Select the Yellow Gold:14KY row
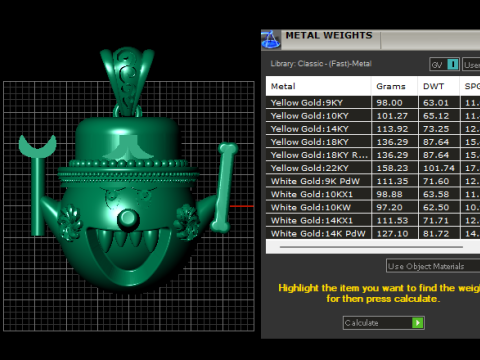 click(373, 129)
